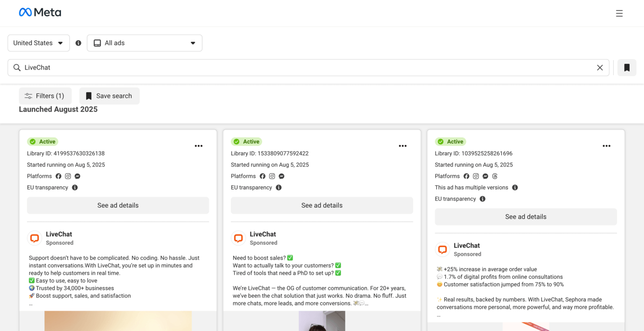
Task: Click LiveChat avatar on ad 1039525258261696
Action: (x=442, y=250)
